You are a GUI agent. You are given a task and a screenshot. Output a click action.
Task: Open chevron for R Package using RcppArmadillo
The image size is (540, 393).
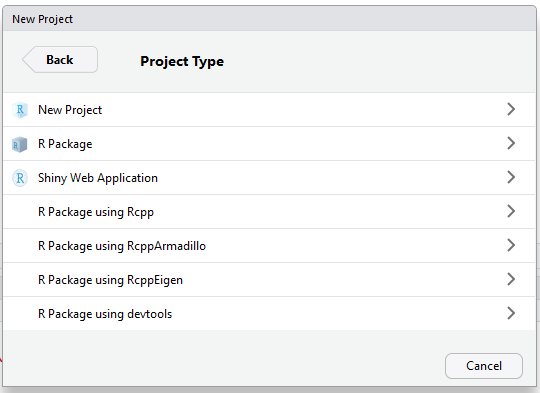click(511, 245)
